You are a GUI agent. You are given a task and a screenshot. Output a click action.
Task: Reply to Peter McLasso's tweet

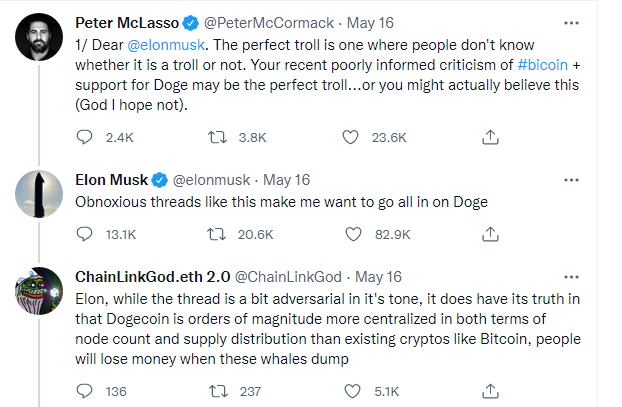pos(85,137)
